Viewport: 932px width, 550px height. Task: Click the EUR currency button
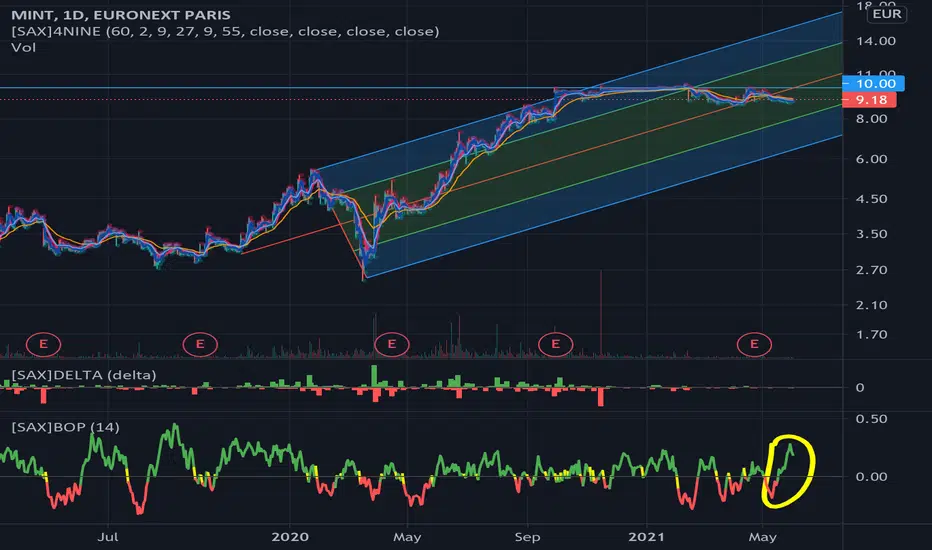click(887, 14)
